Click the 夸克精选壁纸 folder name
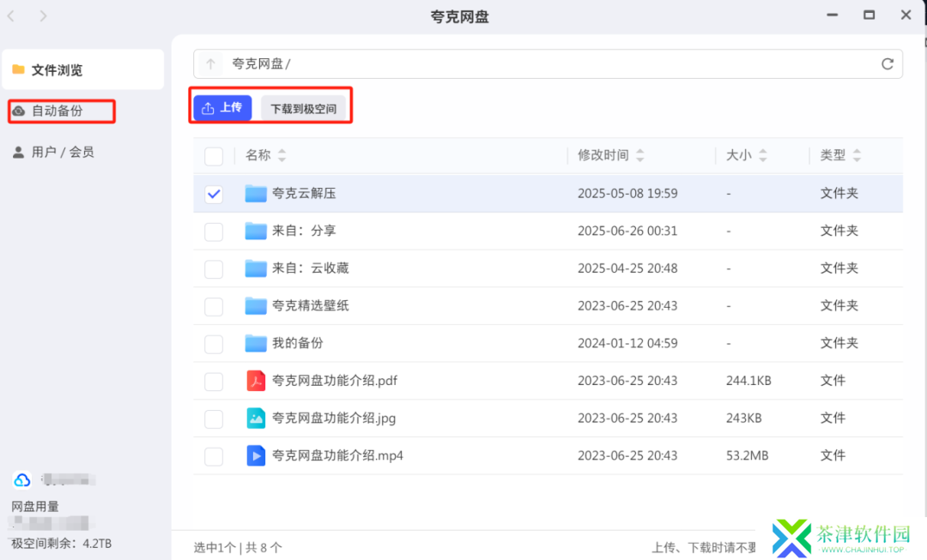This screenshot has height=560, width=927. pyautogui.click(x=311, y=305)
